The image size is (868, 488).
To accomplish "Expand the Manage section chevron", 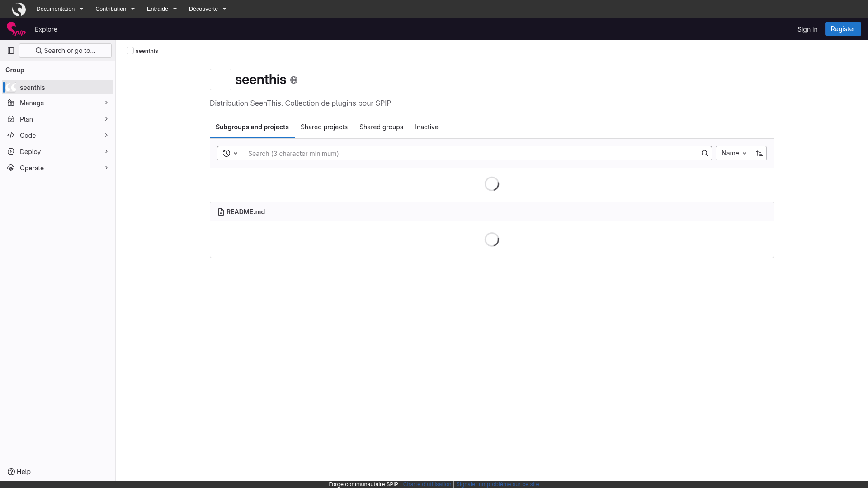I will tap(106, 103).
